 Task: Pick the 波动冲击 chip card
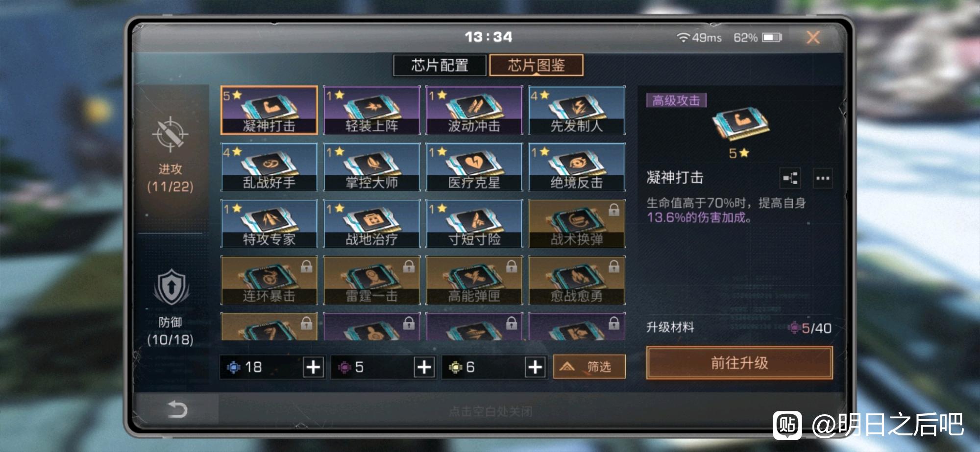[x=474, y=110]
